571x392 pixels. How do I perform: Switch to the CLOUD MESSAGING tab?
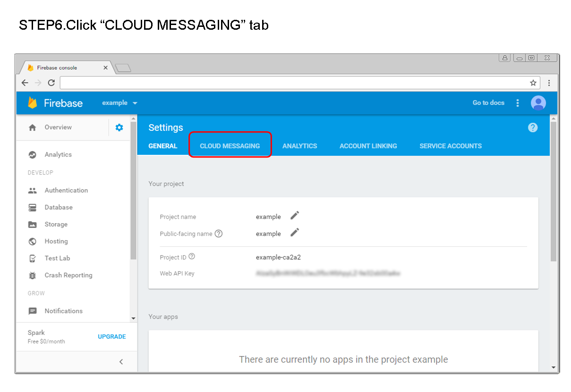click(x=230, y=146)
